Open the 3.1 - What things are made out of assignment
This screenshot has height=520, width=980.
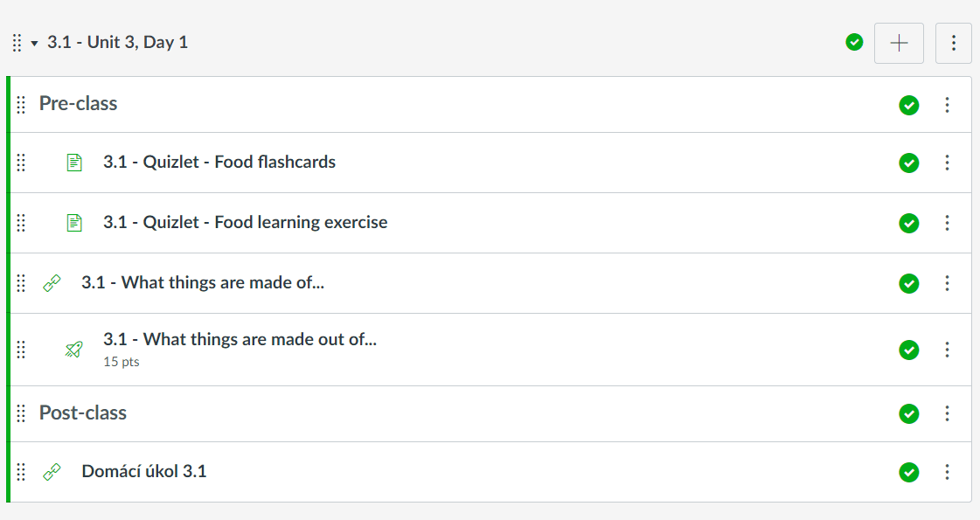tap(240, 339)
